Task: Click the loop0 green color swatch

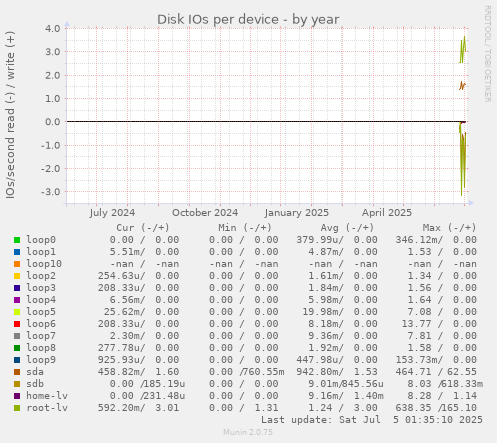Action: pyautogui.click(x=17, y=240)
